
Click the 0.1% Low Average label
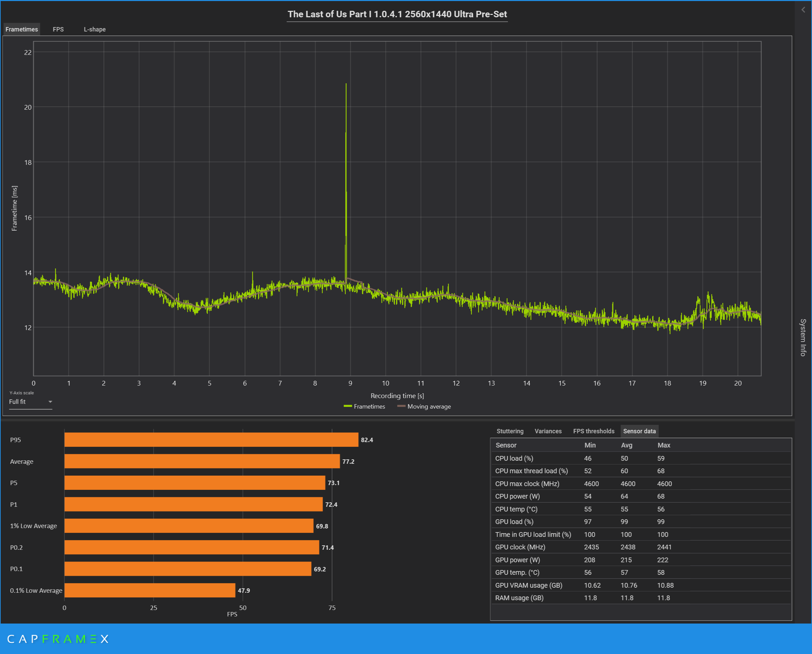coord(36,590)
